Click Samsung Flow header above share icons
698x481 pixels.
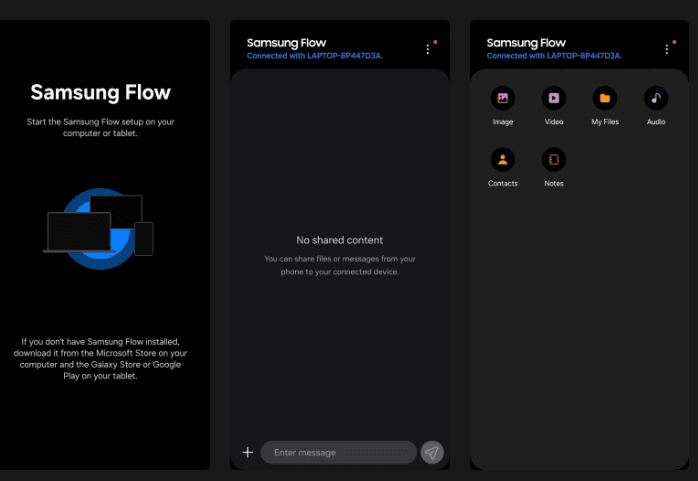click(x=526, y=43)
